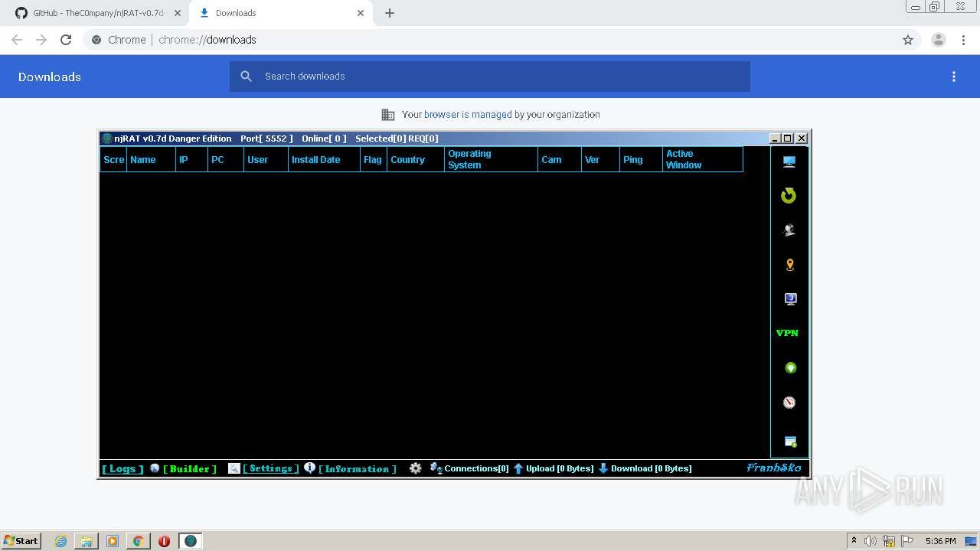Open the Information section in njRAT

tap(358, 468)
